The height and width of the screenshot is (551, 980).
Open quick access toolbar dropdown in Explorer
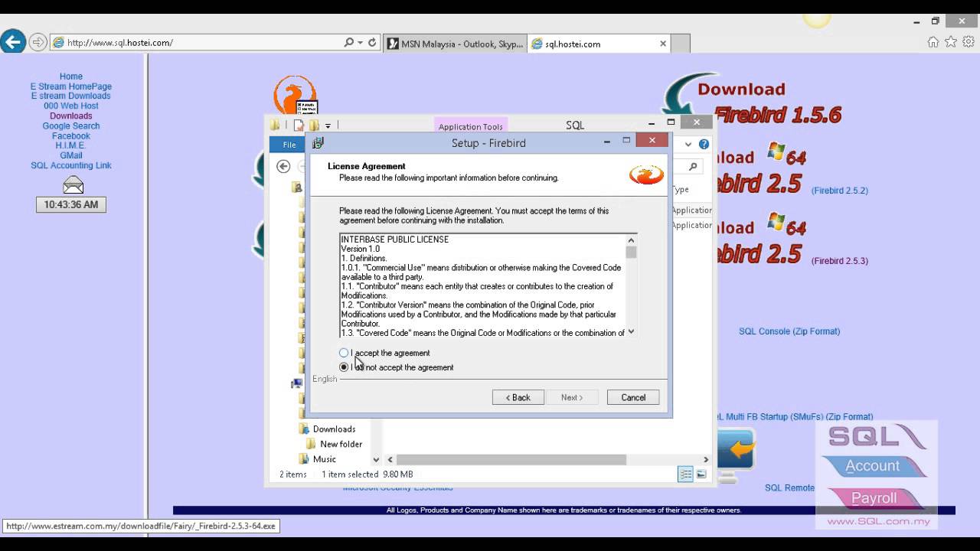pos(328,126)
